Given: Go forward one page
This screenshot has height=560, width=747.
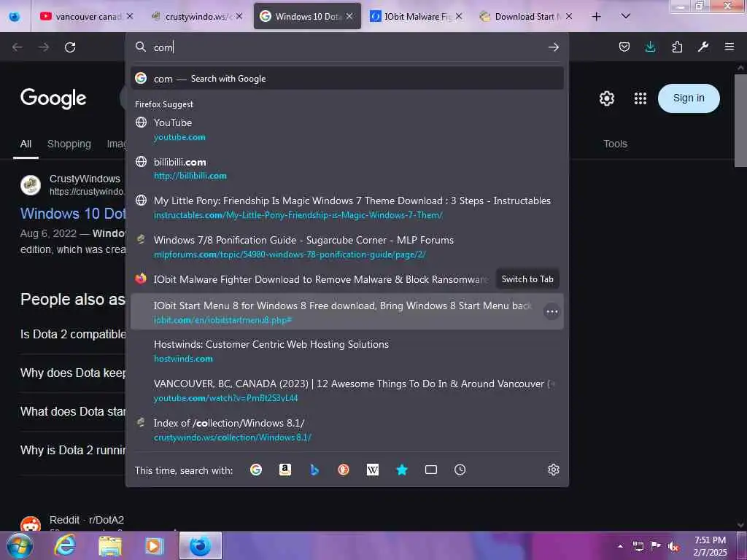Looking at the screenshot, I should (x=44, y=47).
